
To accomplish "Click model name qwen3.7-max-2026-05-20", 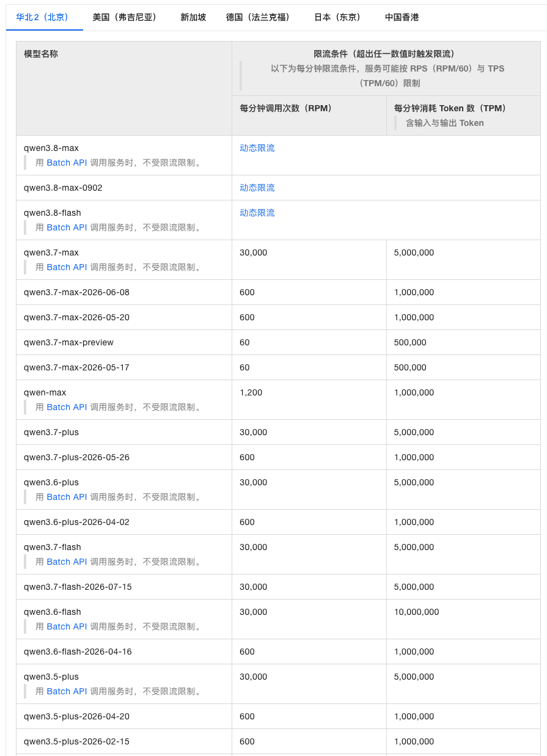I will click(x=76, y=317).
